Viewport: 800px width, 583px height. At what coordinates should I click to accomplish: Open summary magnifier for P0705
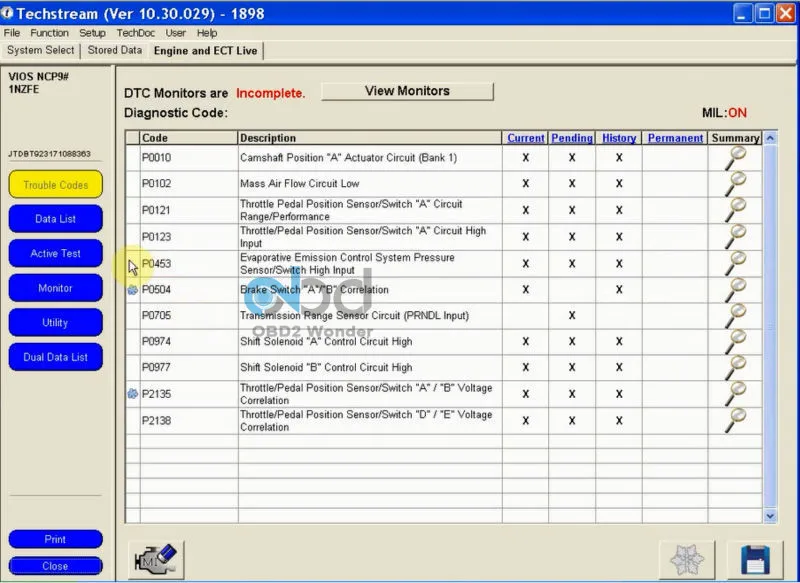pyautogui.click(x=735, y=316)
